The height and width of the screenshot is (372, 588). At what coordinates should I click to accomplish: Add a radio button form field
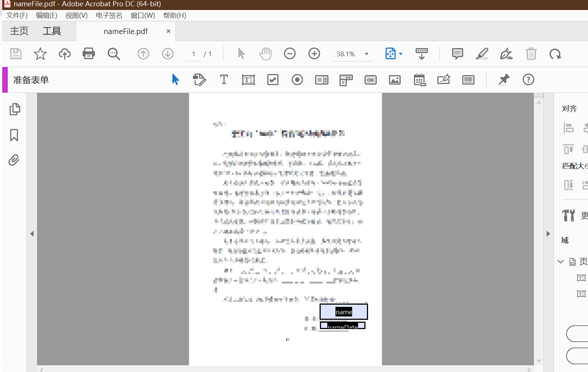coord(297,80)
